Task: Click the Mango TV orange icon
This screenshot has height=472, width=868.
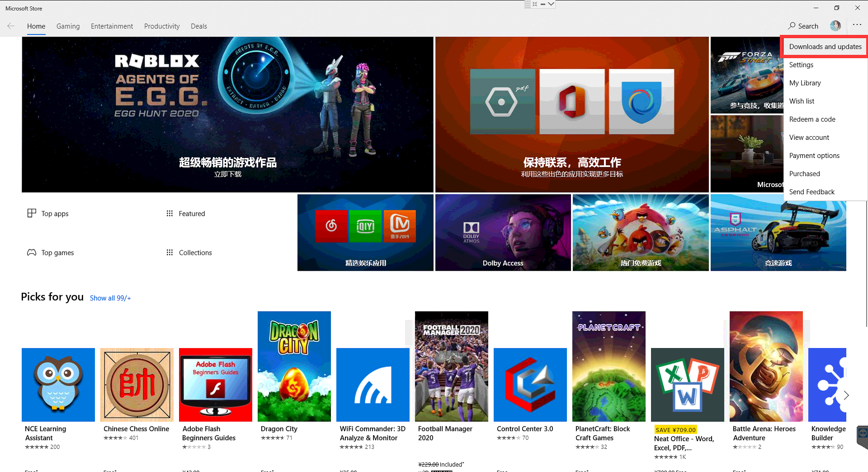Action: coord(400,226)
